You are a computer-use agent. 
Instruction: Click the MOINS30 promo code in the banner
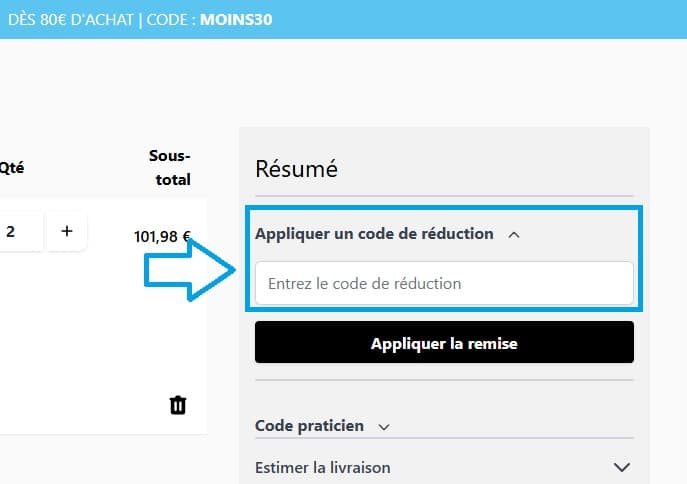pos(236,20)
